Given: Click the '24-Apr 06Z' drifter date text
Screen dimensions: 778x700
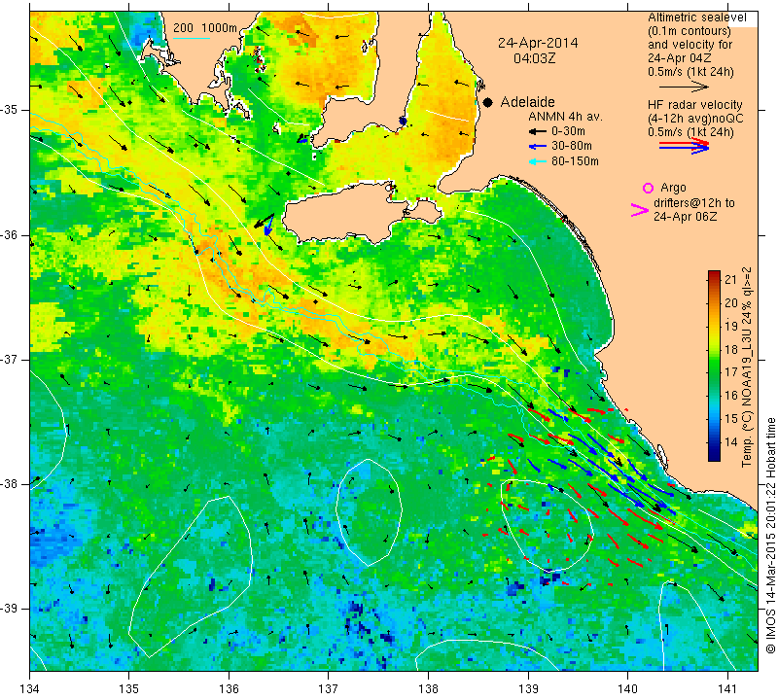Looking at the screenshot, I should point(685,217).
